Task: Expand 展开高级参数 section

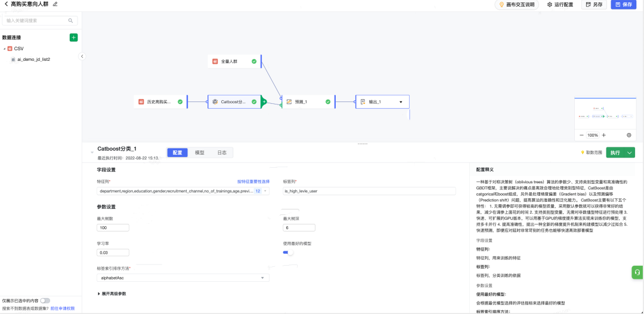Action: [112, 294]
